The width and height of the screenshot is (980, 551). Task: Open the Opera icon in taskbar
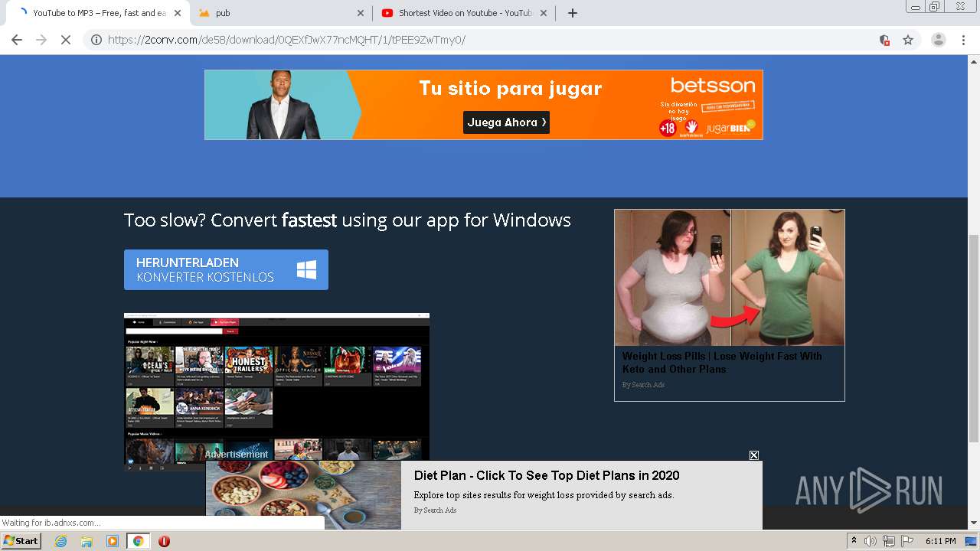164,541
